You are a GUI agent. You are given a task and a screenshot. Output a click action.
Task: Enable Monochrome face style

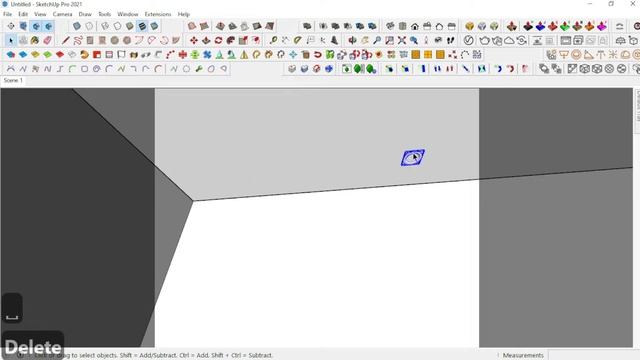click(154, 27)
